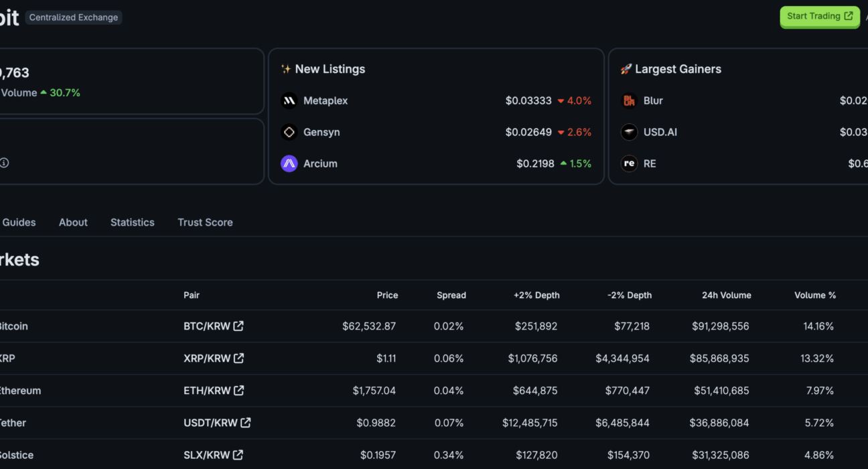Open the BTC/KRW external link icon
Viewport: 868px width, 469px height.
(x=238, y=326)
